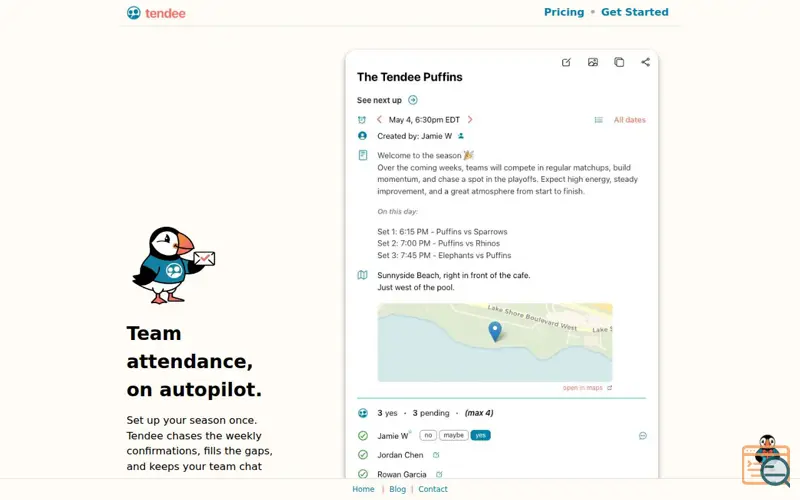The width and height of the screenshot is (800, 500).
Task: Open the Pricing page
Action: pyautogui.click(x=564, y=12)
